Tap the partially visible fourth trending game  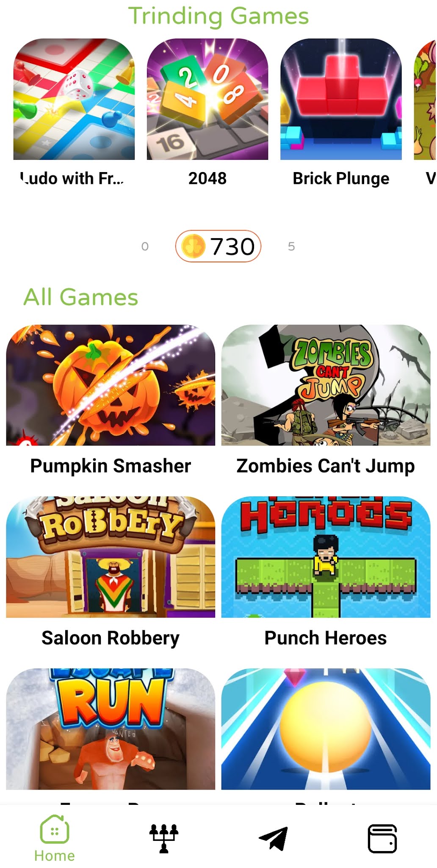pyautogui.click(x=425, y=99)
